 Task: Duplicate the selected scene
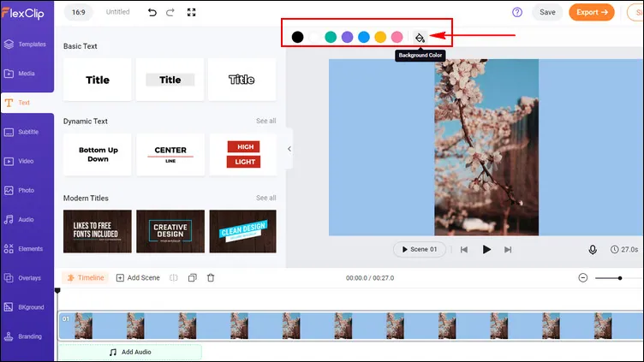pos(192,278)
